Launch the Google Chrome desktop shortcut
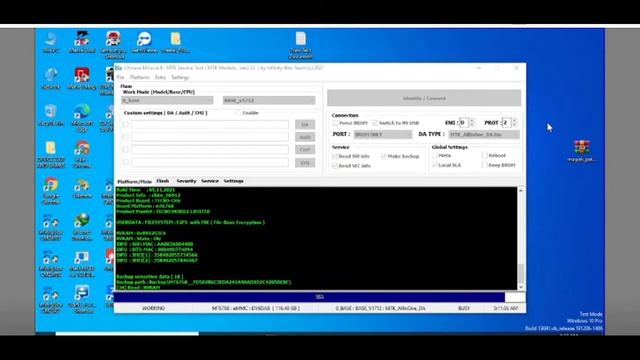Screen dimensions: 640x360 point(51,191)
